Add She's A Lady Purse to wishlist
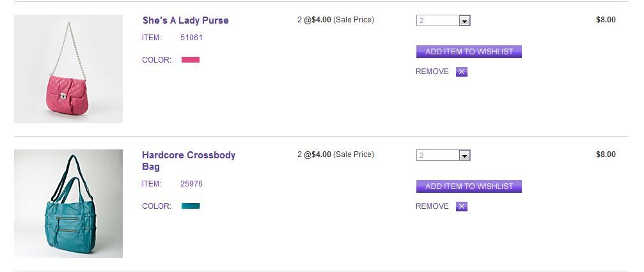 (x=469, y=52)
